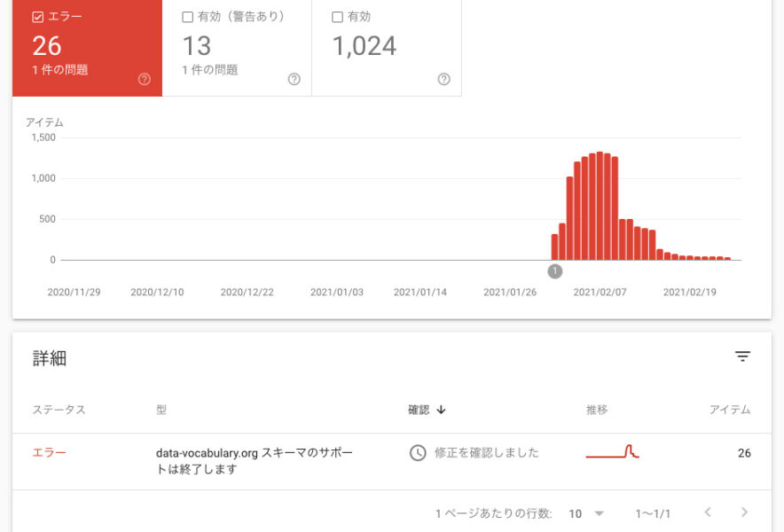The image size is (784, 532).
Task: Click the tallest red bar in chart
Action: click(600, 206)
